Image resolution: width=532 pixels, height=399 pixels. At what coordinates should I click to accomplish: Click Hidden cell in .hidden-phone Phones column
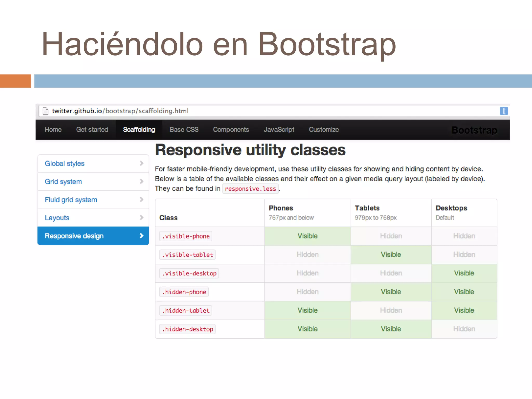tap(308, 292)
